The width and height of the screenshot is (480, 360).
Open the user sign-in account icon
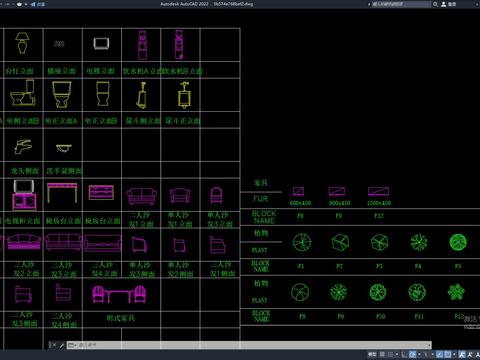pyautogui.click(x=444, y=4)
